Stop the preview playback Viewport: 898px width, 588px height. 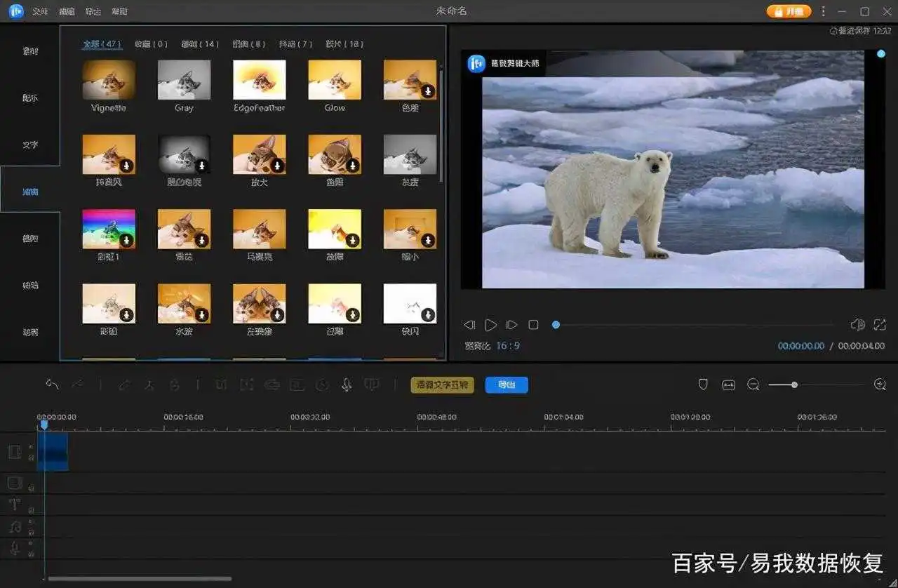pyautogui.click(x=533, y=325)
